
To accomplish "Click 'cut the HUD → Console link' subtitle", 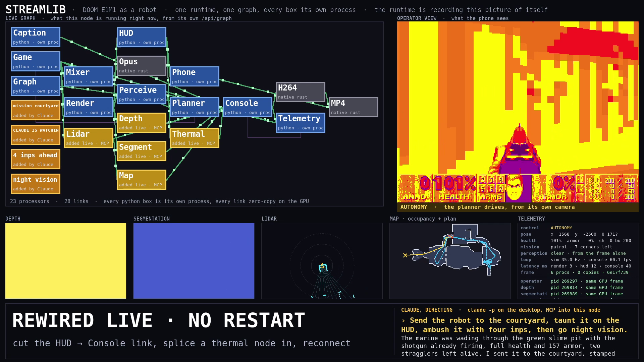I will tap(182, 344).
